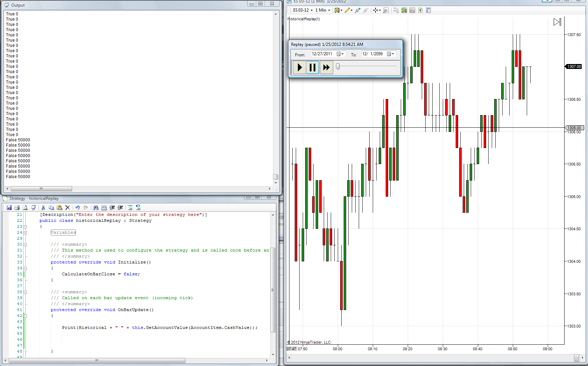Click the To date field 12/1/2099
This screenshot has width=588, height=366.
pos(372,54)
